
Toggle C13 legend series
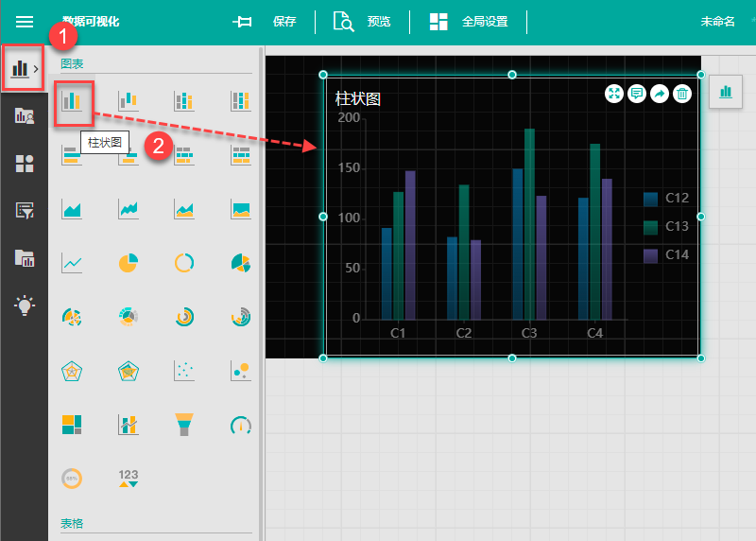coord(666,227)
